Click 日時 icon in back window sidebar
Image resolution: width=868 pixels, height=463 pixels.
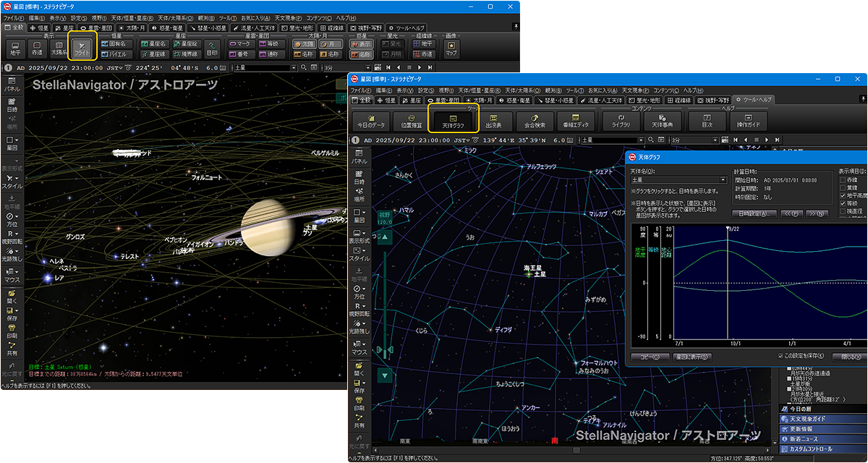point(12,105)
